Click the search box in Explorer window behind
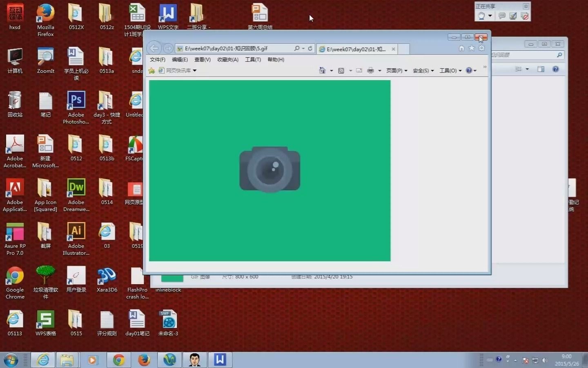The image size is (588, 368). [x=528, y=55]
